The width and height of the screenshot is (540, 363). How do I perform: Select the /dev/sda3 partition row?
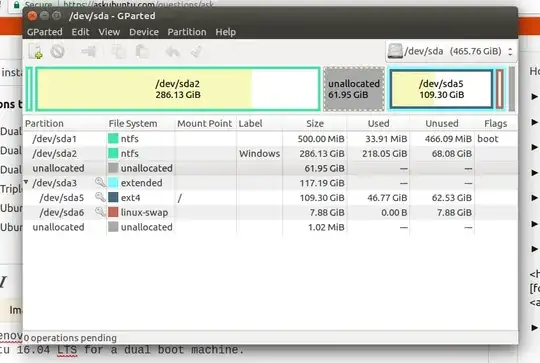click(270, 183)
